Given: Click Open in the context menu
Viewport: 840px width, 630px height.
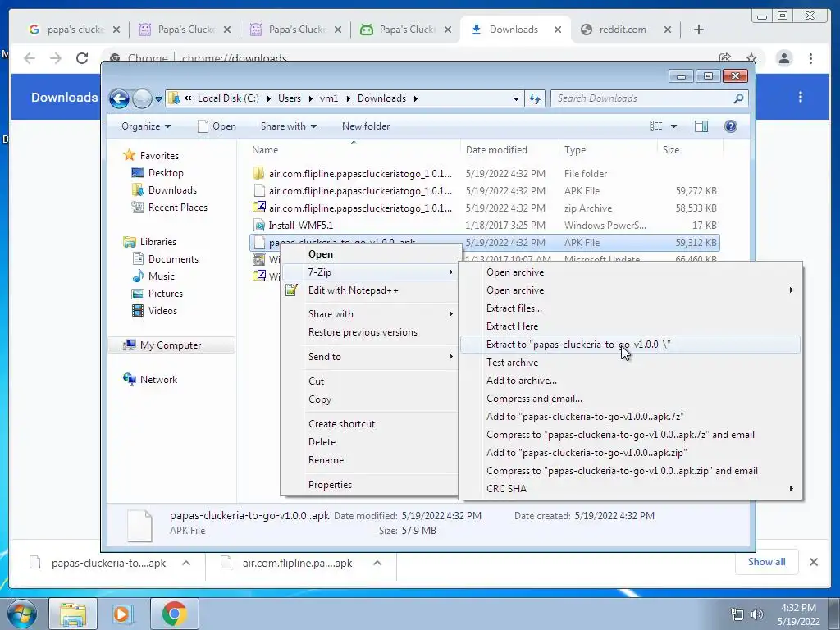Looking at the screenshot, I should tap(369, 254).
